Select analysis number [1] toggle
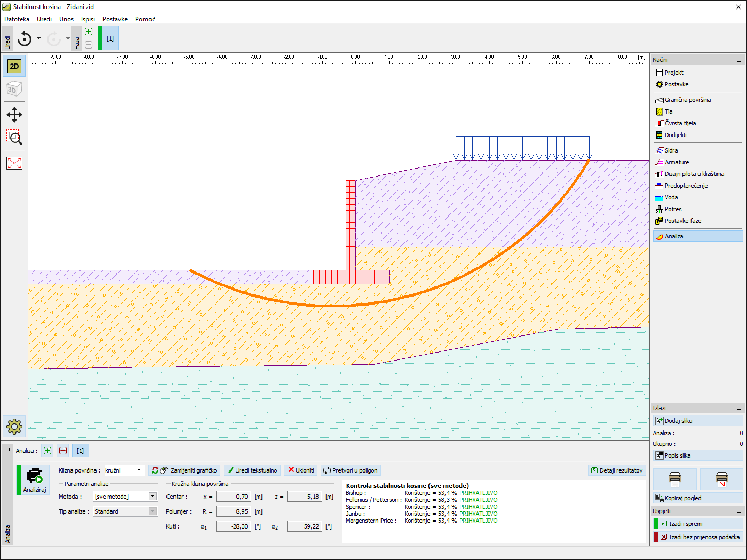The height and width of the screenshot is (560, 747). click(80, 451)
